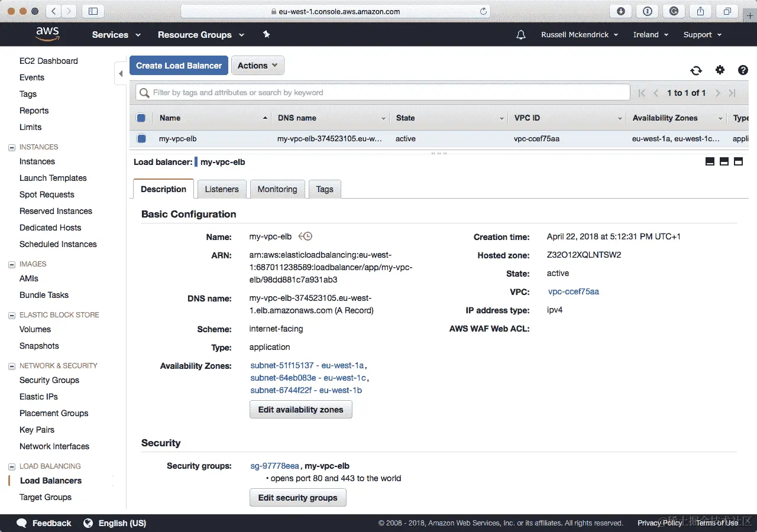This screenshot has width=757, height=532.
Task: Sort table by Name column header
Action: [212, 118]
